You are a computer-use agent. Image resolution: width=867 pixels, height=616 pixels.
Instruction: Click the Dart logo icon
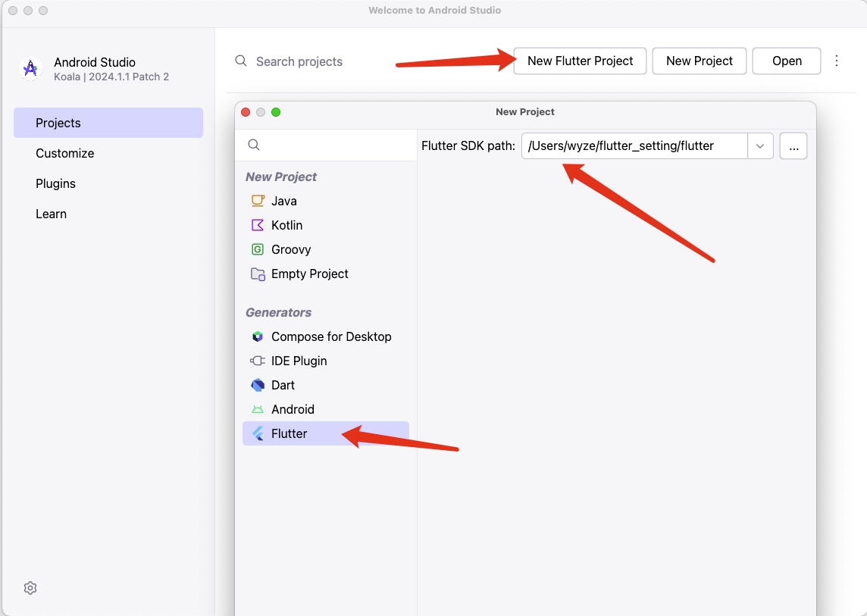coord(258,385)
